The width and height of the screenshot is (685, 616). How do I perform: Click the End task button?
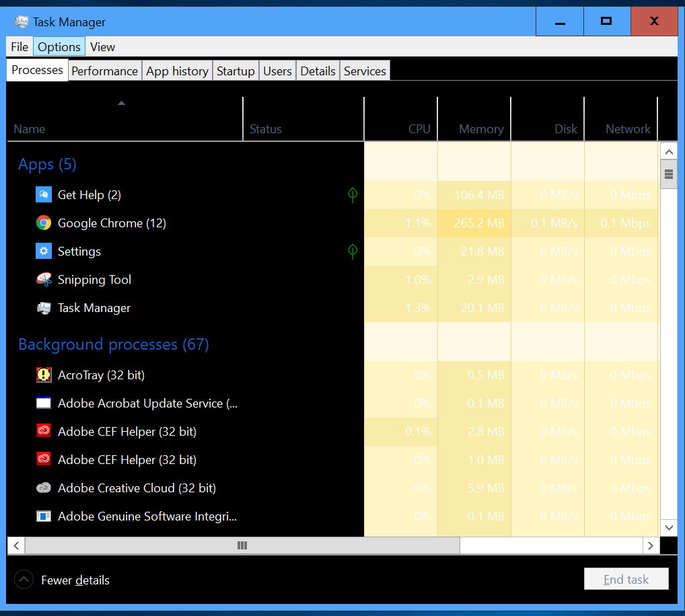point(626,579)
